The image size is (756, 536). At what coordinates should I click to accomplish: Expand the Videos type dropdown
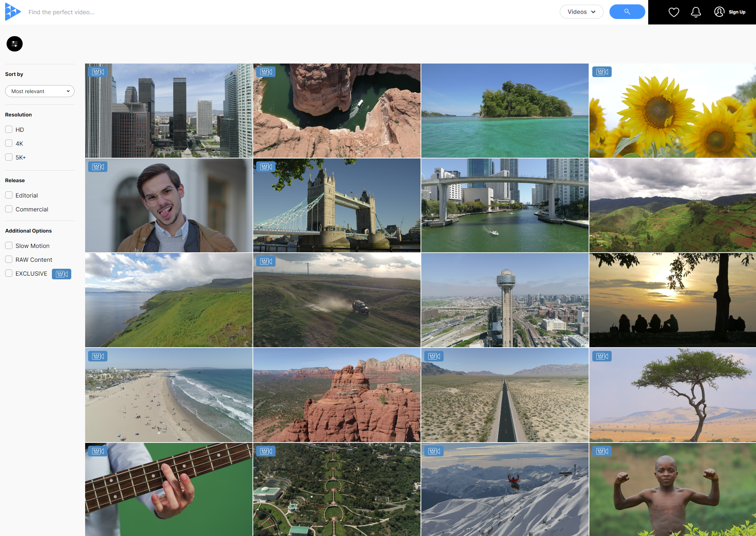tap(581, 12)
